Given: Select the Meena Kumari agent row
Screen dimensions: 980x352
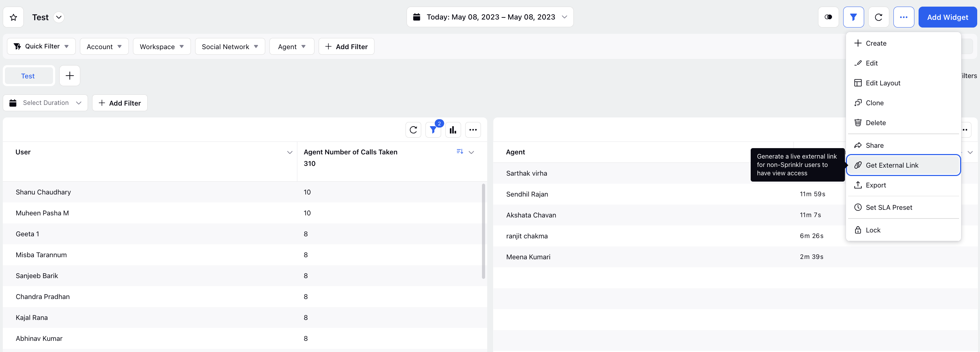Looking at the screenshot, I should [736, 257].
